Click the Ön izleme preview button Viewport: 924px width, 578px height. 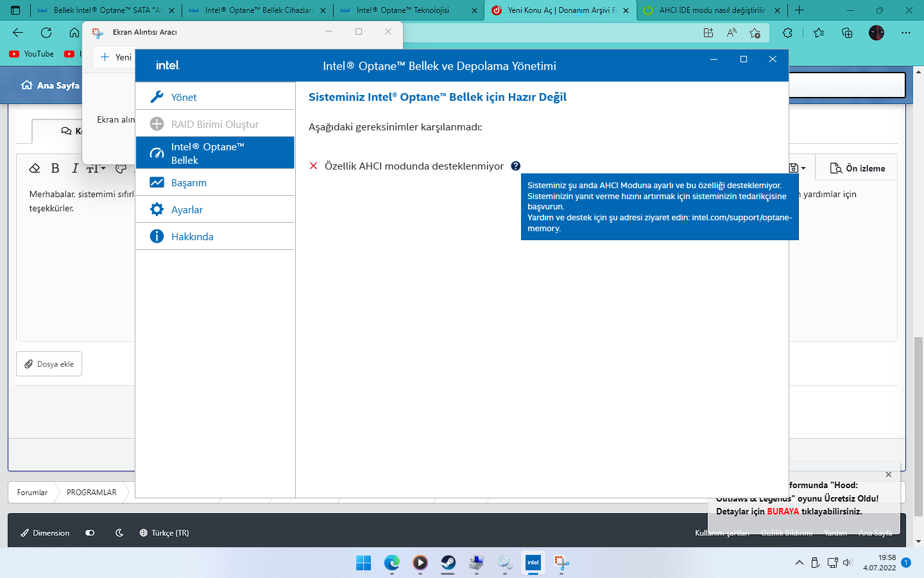(x=857, y=168)
